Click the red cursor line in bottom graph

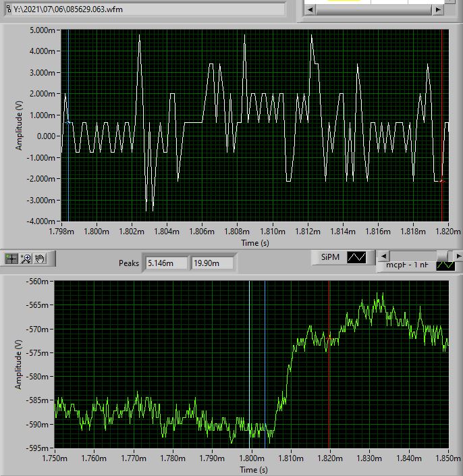click(x=329, y=365)
